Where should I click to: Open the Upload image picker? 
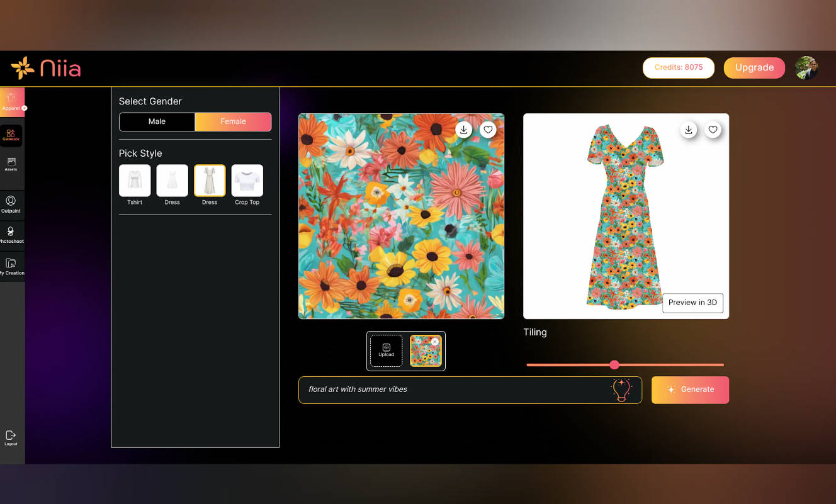pos(385,350)
